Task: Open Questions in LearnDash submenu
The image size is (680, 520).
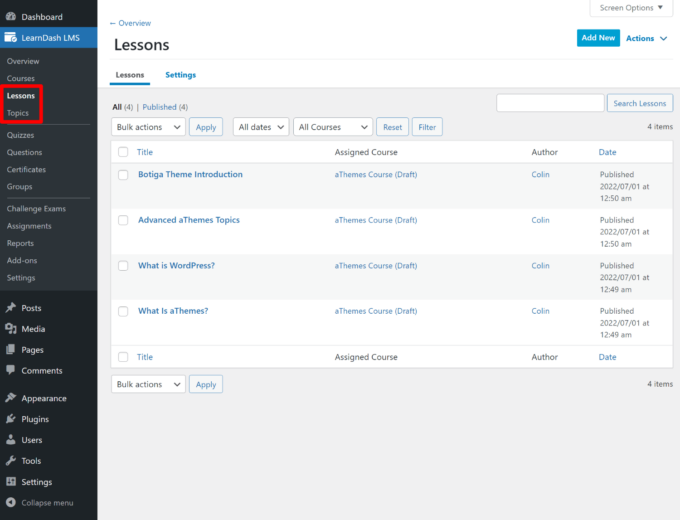Action: click(x=24, y=152)
